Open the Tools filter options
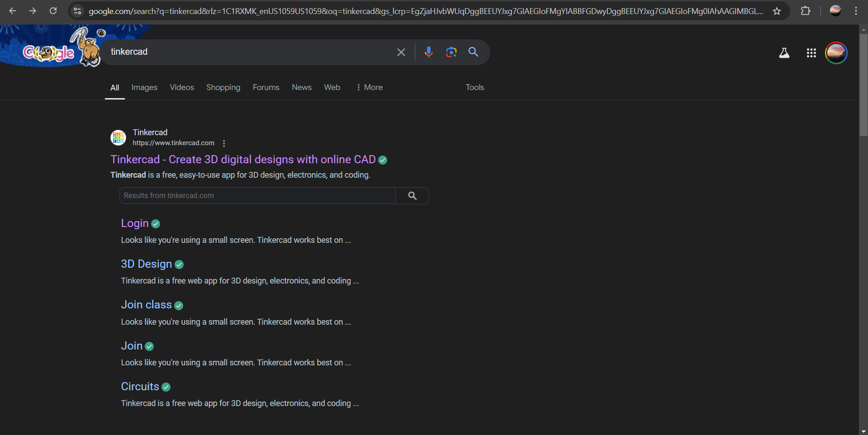This screenshot has width=868, height=435. coord(474,87)
